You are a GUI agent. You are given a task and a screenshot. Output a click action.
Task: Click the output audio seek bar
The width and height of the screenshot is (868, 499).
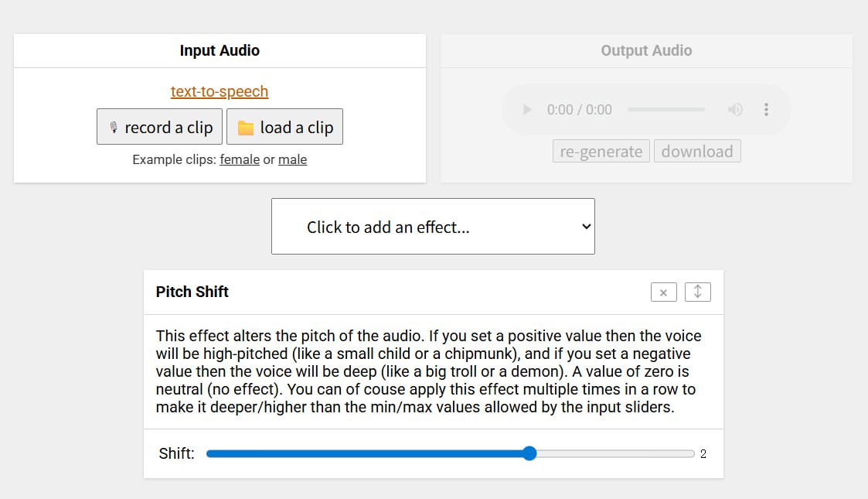point(665,110)
